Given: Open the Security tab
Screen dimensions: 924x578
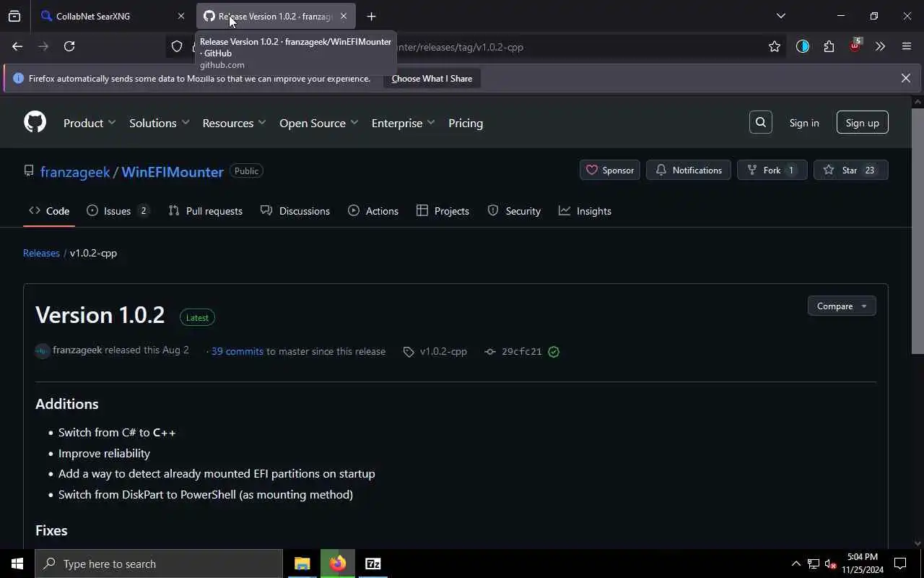Looking at the screenshot, I should [x=514, y=211].
